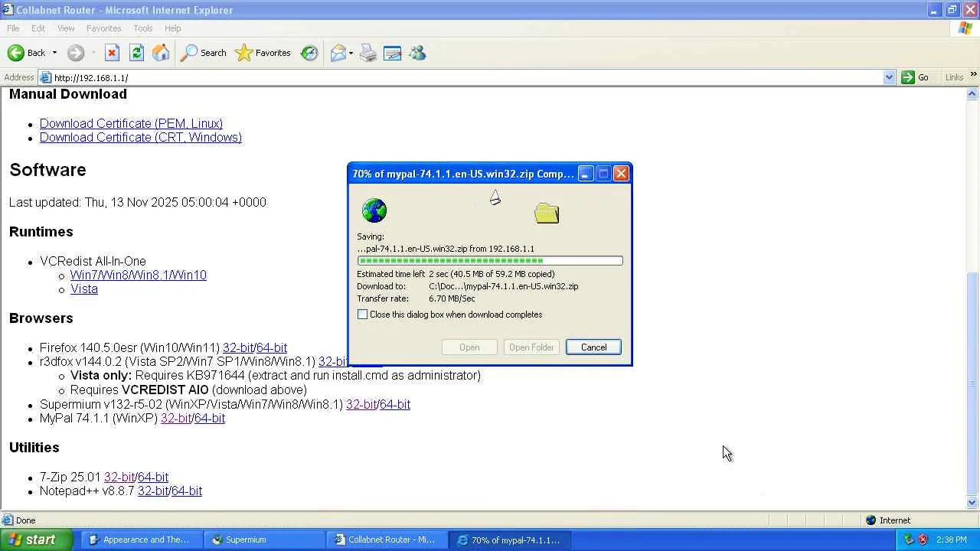Open the Help menu
The width and height of the screenshot is (980, 551).
(x=173, y=28)
